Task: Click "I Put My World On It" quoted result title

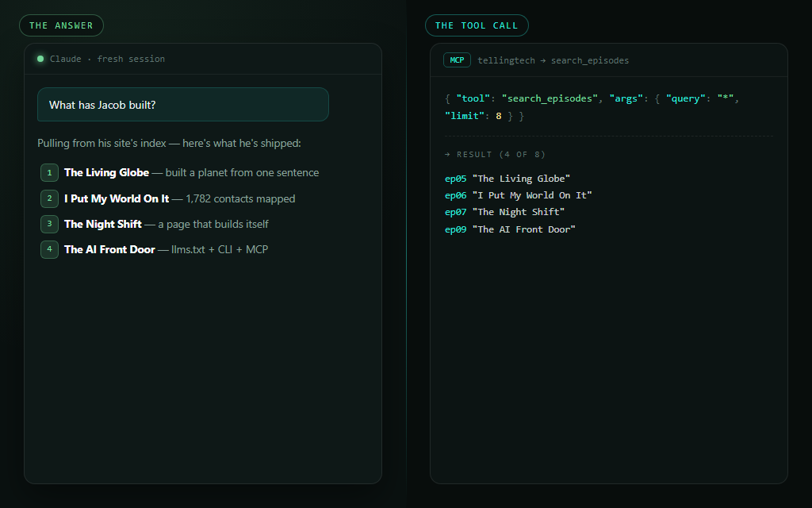Action: point(532,195)
